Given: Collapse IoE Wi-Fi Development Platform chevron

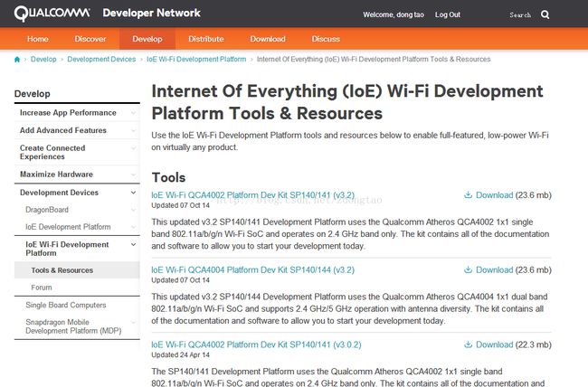Looking at the screenshot, I should click(133, 244).
